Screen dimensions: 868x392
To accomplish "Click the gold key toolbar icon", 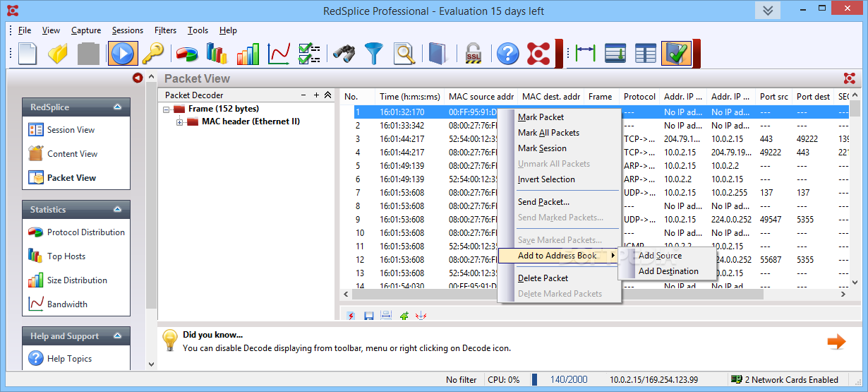I will point(153,54).
